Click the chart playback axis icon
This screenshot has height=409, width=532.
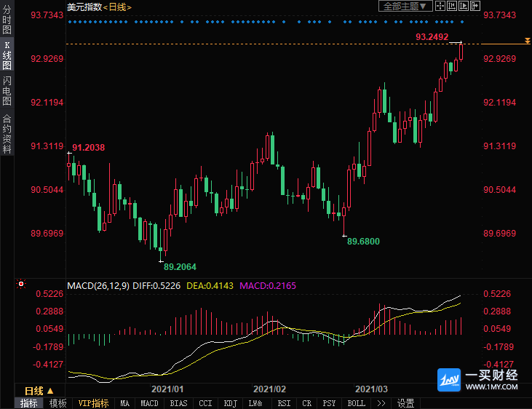[463, 6]
